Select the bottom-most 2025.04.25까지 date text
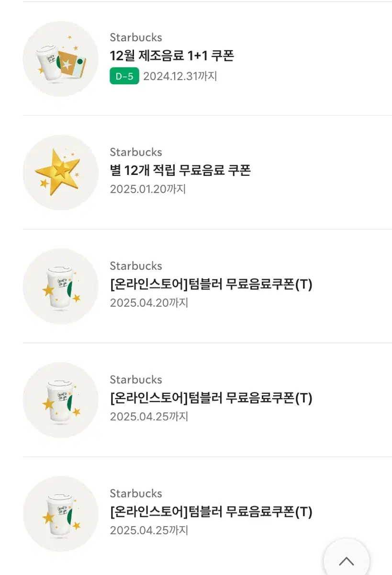The image size is (392, 575). (x=149, y=530)
